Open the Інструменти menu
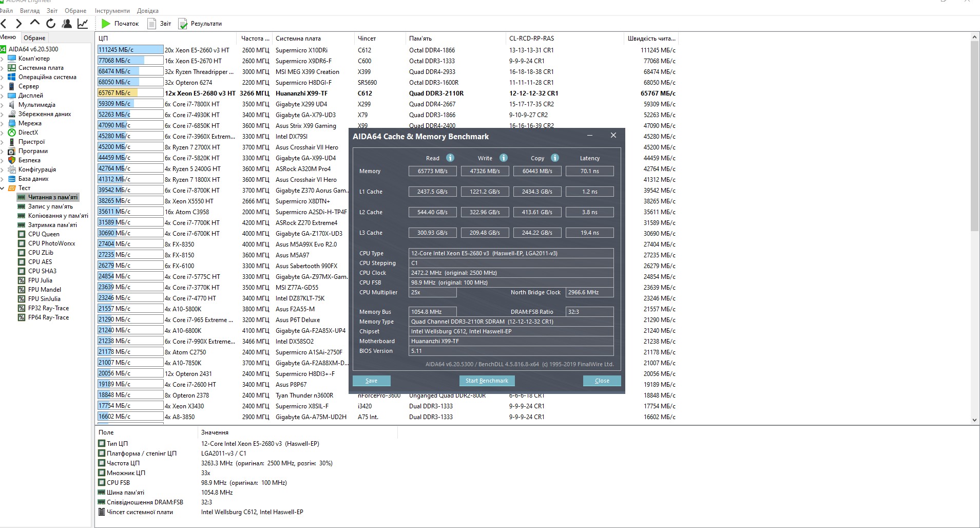Screen dimensions: 980x528 [112, 10]
